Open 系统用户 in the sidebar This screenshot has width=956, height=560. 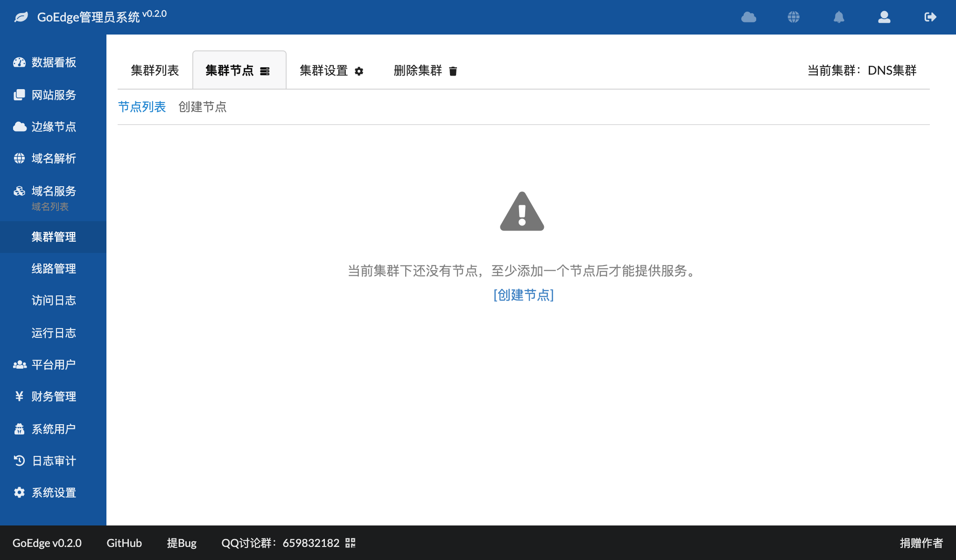pyautogui.click(x=53, y=429)
